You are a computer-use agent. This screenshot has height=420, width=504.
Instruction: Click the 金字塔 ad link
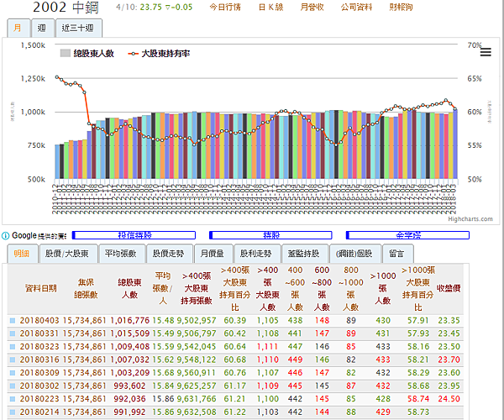pyautogui.click(x=407, y=235)
